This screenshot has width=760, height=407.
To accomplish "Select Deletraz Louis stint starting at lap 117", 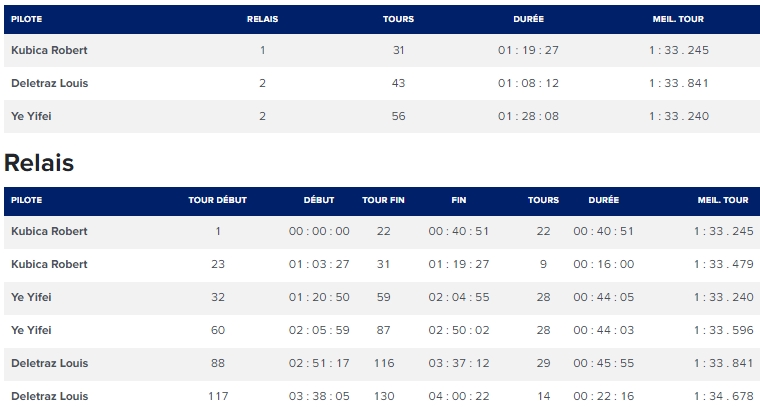I will point(382,394).
